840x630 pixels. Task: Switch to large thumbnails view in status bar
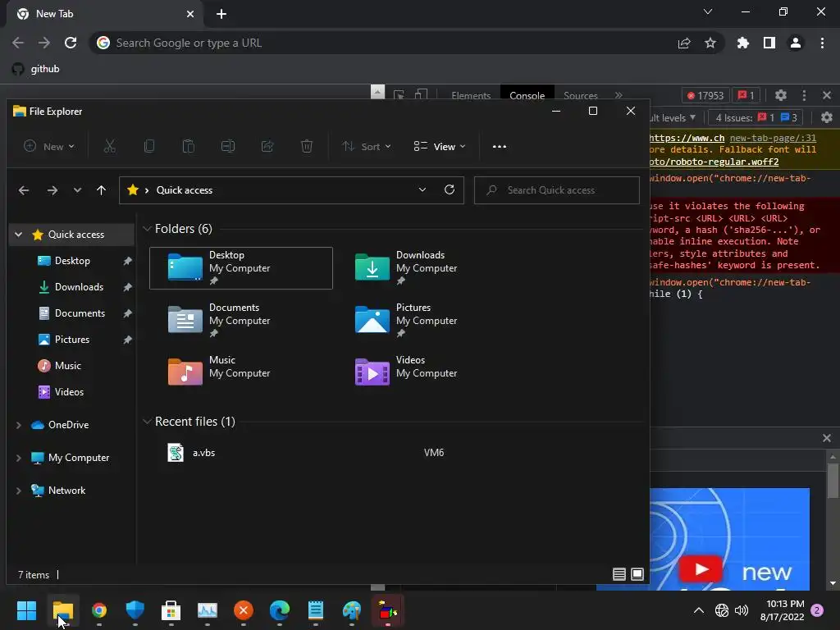tap(637, 574)
